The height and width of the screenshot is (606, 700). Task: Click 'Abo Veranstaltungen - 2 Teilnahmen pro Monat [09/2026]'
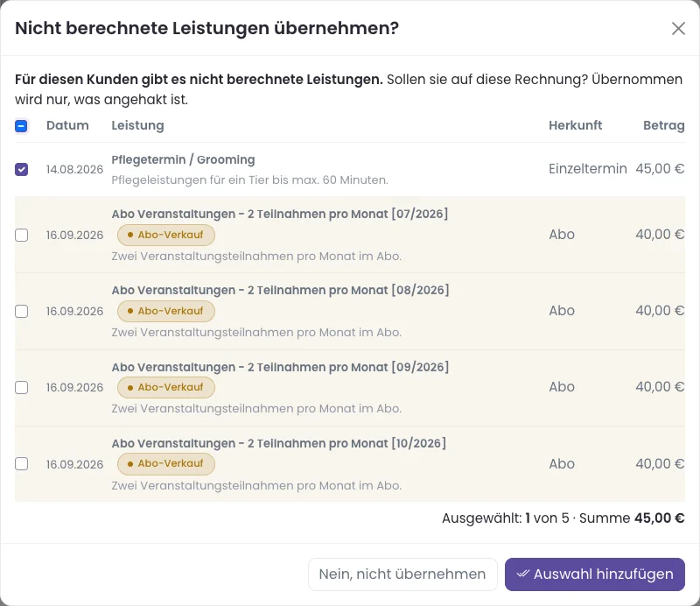point(280,367)
